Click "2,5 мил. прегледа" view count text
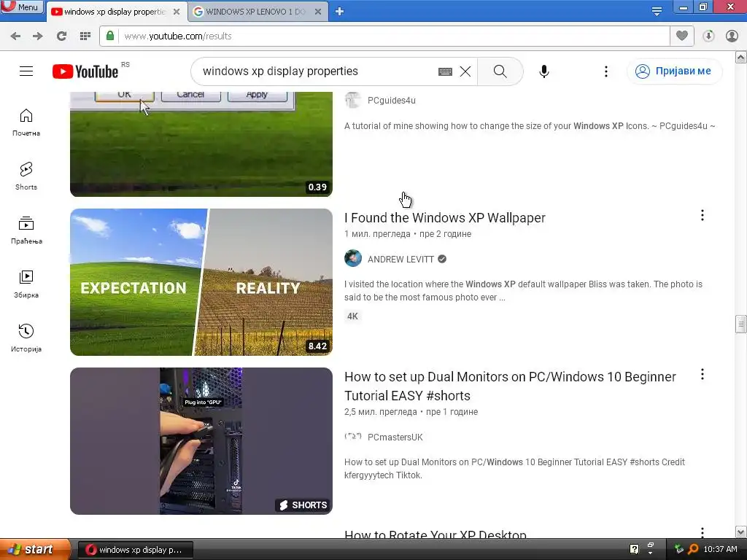 click(x=381, y=412)
